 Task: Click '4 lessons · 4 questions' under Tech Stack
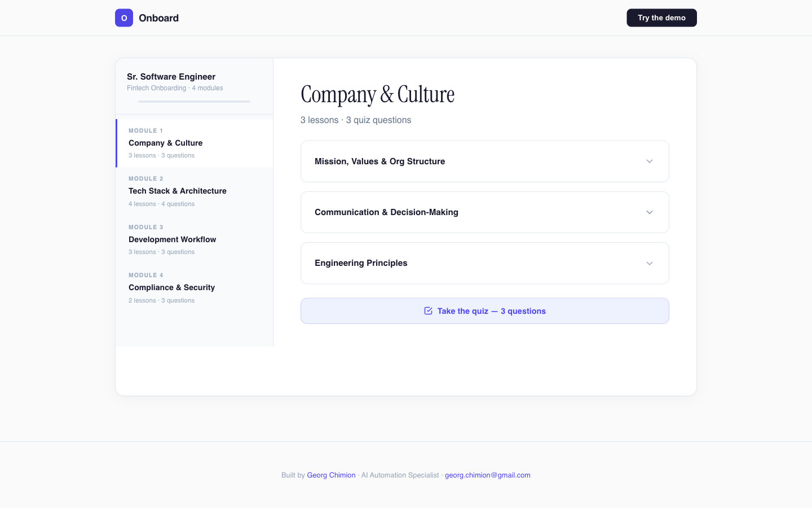point(161,204)
